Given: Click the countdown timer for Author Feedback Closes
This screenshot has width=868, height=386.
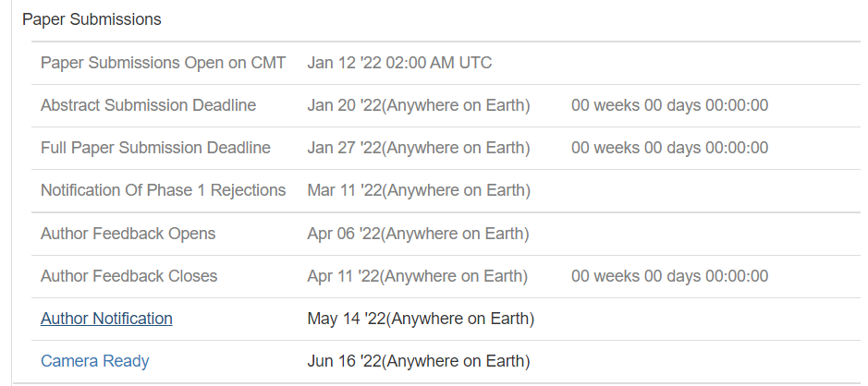Looking at the screenshot, I should click(669, 276).
